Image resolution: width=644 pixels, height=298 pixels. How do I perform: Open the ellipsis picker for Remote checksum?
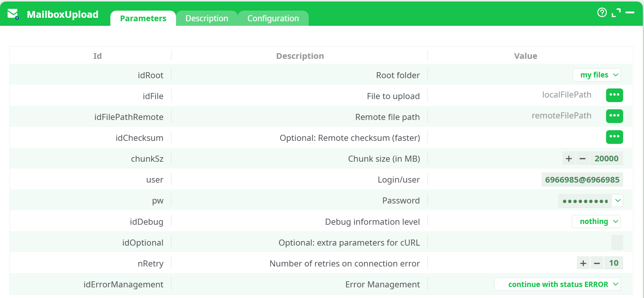(x=614, y=137)
